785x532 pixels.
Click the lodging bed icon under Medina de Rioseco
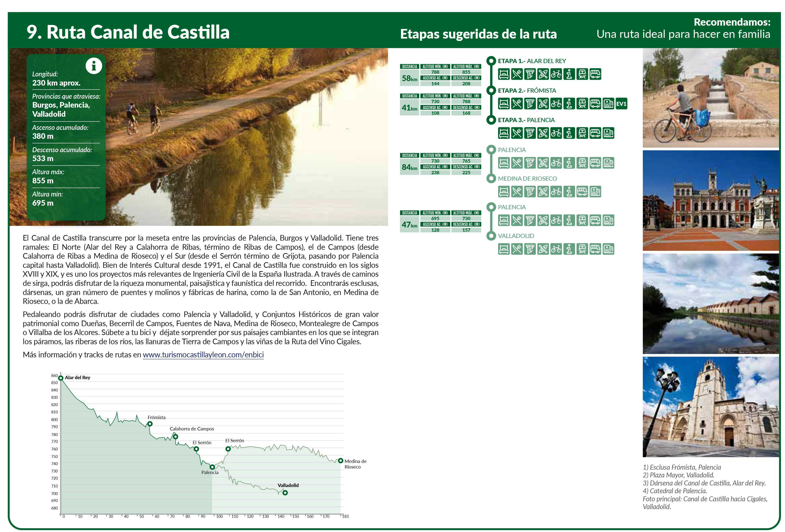point(504,192)
